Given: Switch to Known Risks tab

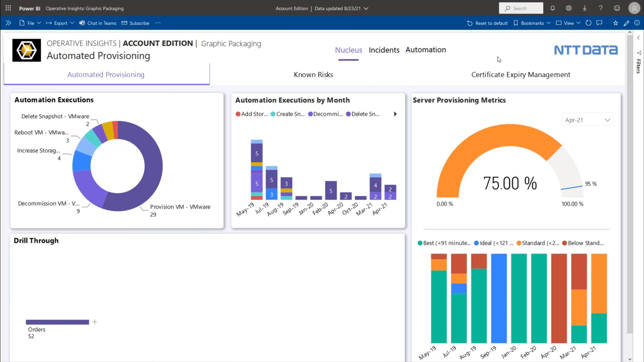Looking at the screenshot, I should click(x=313, y=74).
